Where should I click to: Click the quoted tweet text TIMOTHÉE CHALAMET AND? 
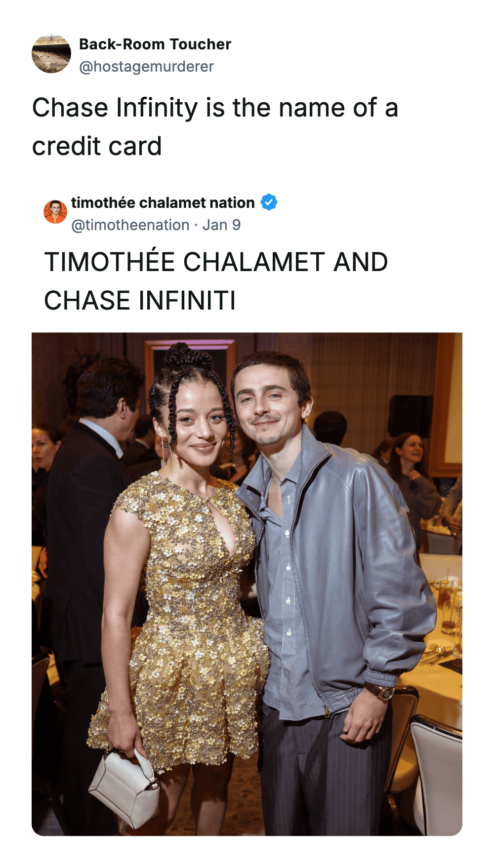point(216,262)
